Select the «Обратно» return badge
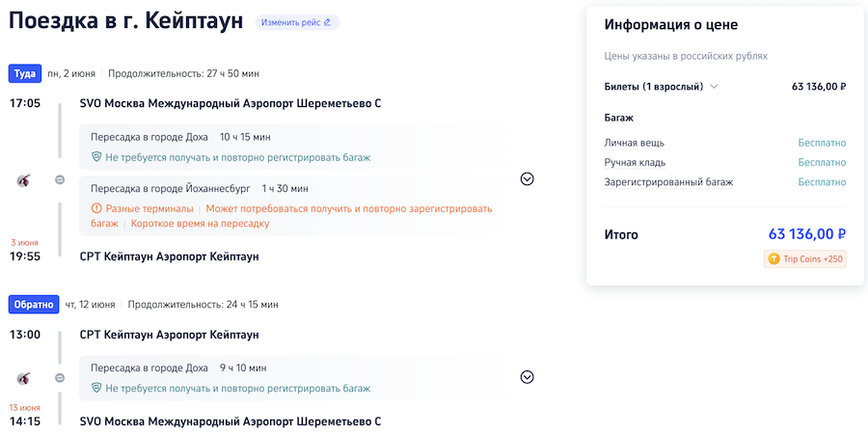Image resolution: width=868 pixels, height=434 pixels. pos(33,305)
